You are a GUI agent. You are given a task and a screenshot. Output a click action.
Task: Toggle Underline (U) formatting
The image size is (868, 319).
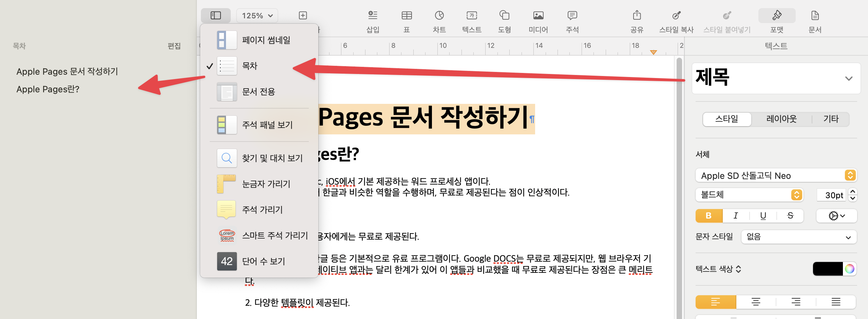tap(763, 216)
